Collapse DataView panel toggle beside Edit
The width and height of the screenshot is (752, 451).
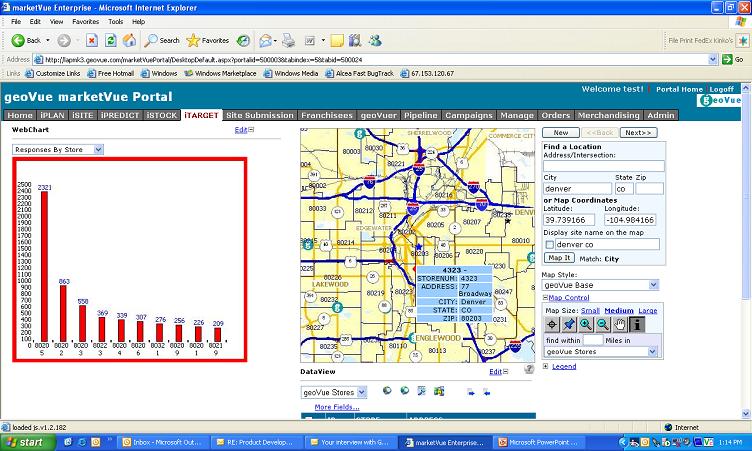point(505,371)
